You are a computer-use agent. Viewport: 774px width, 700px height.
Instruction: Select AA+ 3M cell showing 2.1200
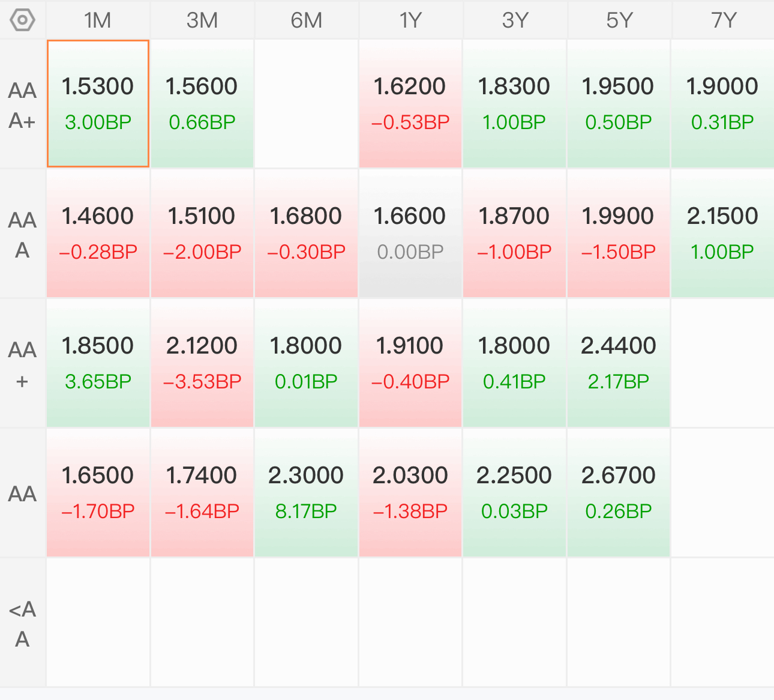pos(202,363)
